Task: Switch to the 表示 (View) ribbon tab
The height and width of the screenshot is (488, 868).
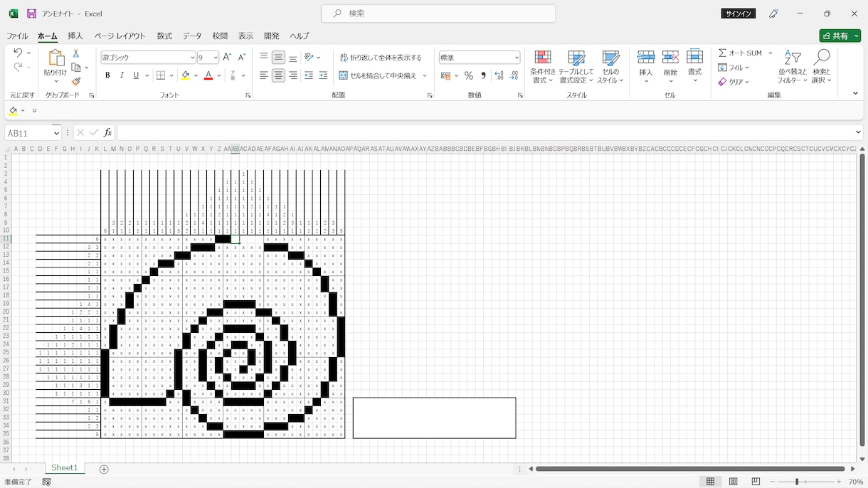Action: (x=245, y=36)
